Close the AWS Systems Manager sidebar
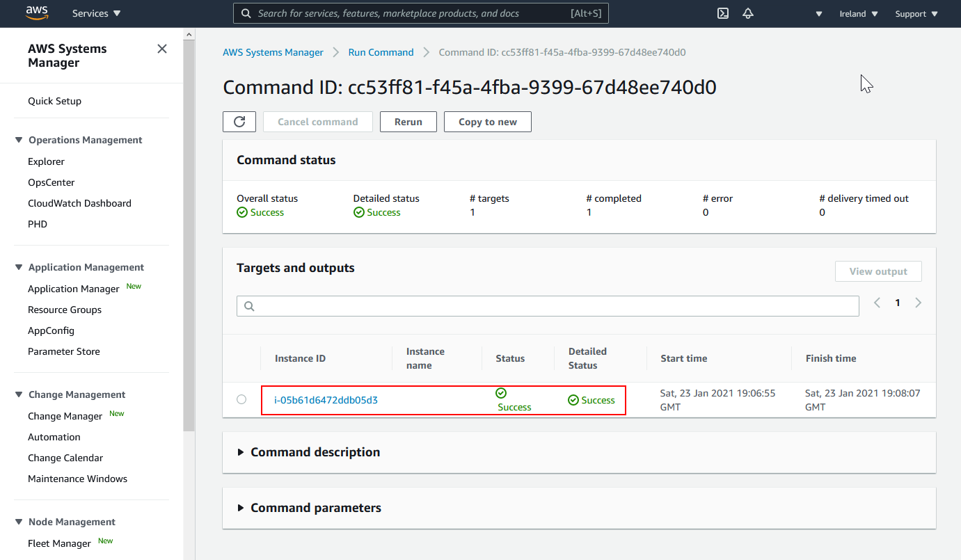The image size is (961, 560). (x=162, y=49)
